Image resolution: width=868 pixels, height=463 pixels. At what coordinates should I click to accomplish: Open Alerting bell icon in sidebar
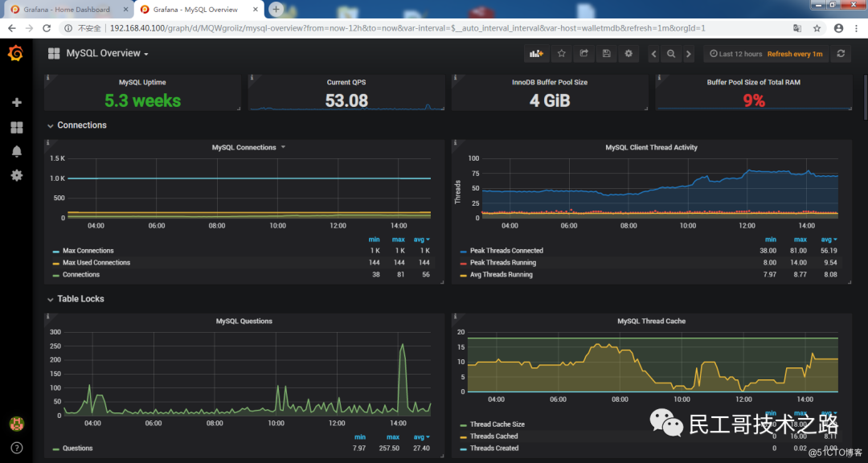[17, 152]
